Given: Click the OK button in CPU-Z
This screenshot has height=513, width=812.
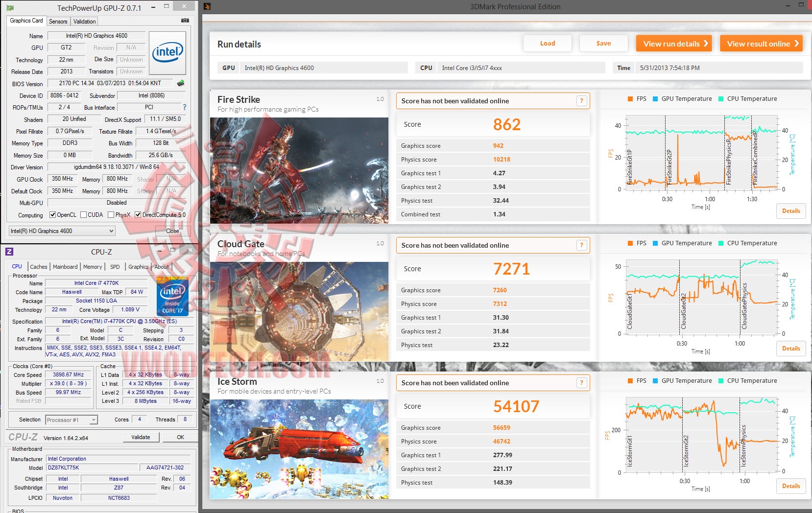Looking at the screenshot, I should pos(180,437).
